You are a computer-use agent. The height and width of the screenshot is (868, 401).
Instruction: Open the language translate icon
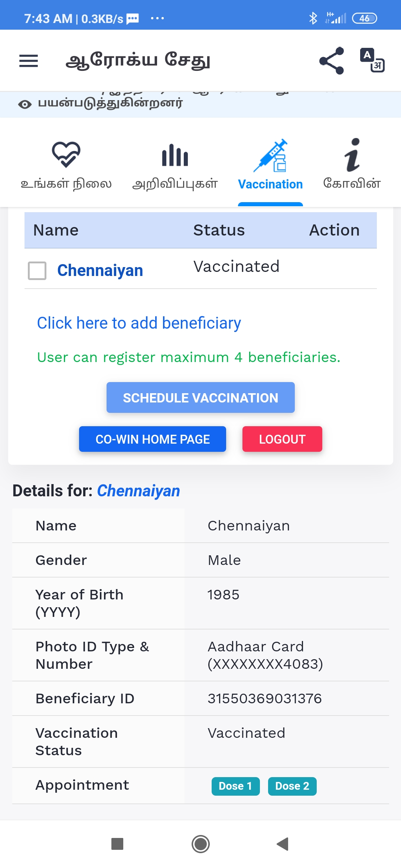point(372,60)
